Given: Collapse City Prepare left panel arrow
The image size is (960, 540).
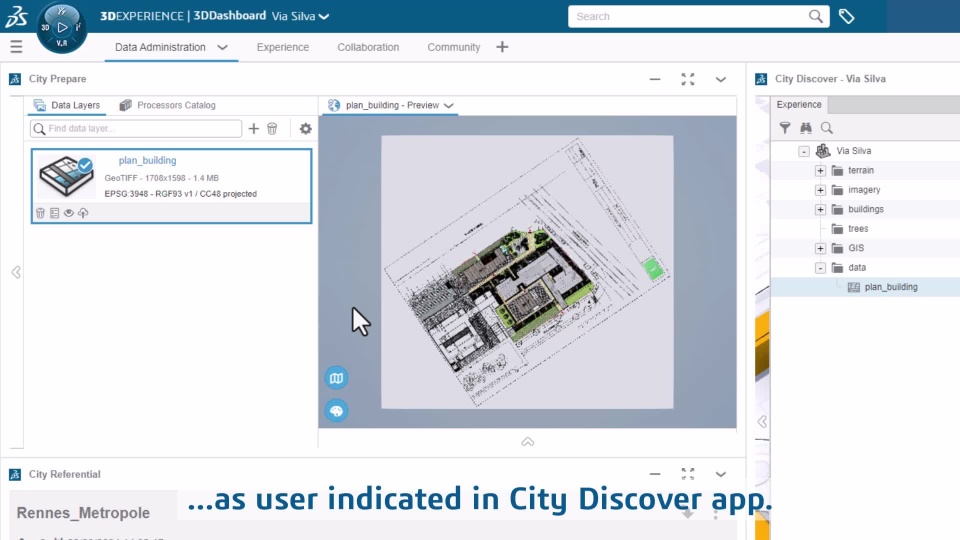Looking at the screenshot, I should tap(16, 272).
